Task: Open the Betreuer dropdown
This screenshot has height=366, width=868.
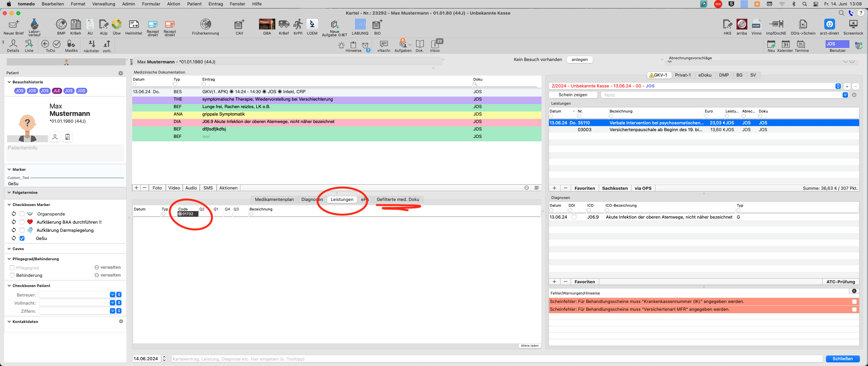Action: (x=112, y=294)
